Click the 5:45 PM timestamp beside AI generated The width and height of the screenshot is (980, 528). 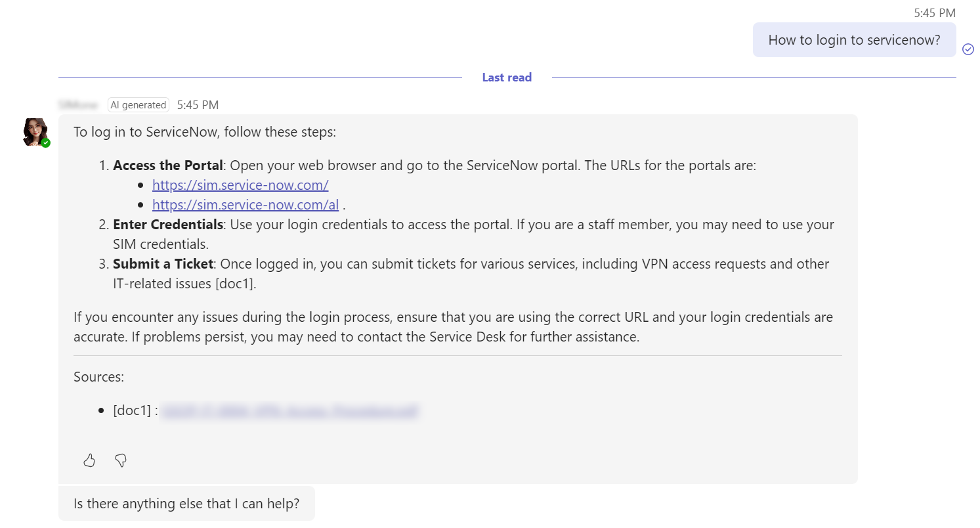198,105
